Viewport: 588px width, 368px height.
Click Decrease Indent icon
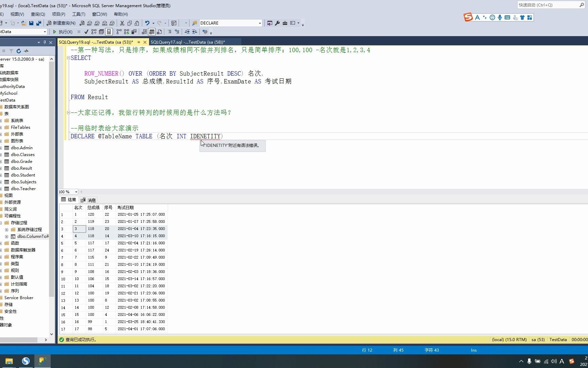[x=187, y=32]
